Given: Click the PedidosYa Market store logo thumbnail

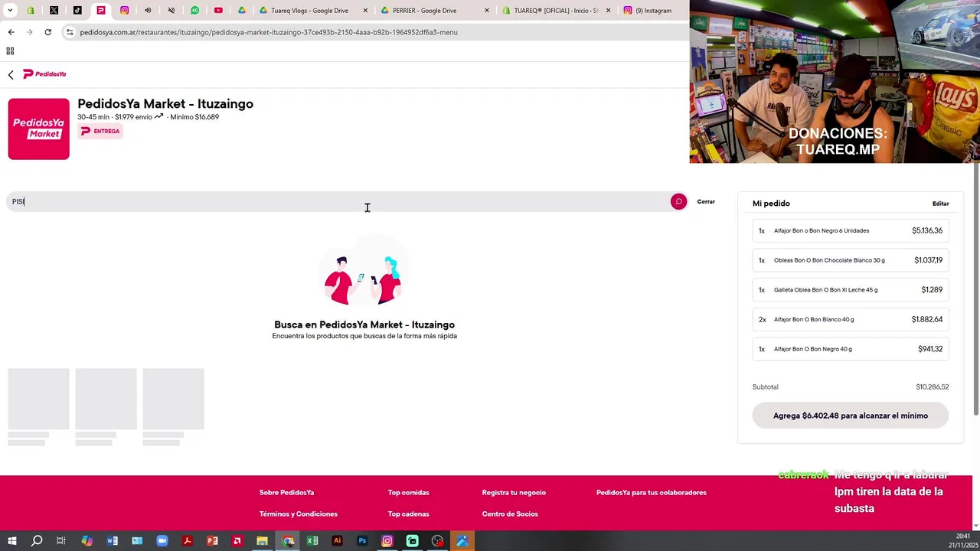Looking at the screenshot, I should coord(38,129).
